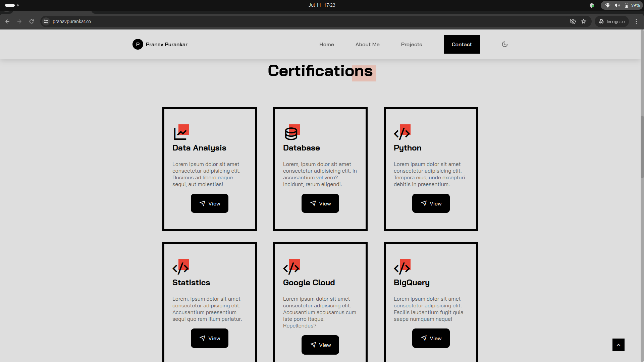Click the Statistics card code icon
644x362 pixels.
[181, 267]
